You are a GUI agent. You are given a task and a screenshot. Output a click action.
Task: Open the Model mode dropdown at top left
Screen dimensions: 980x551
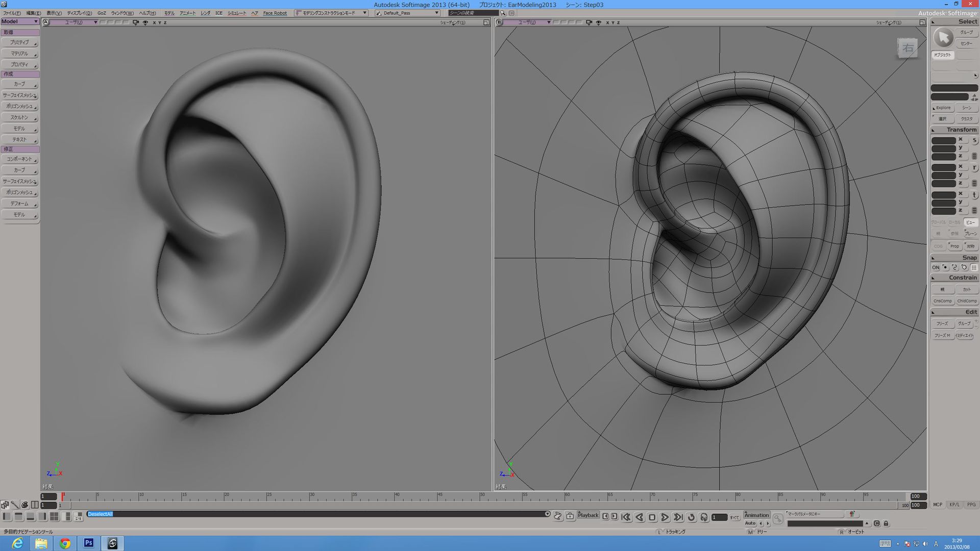point(20,21)
